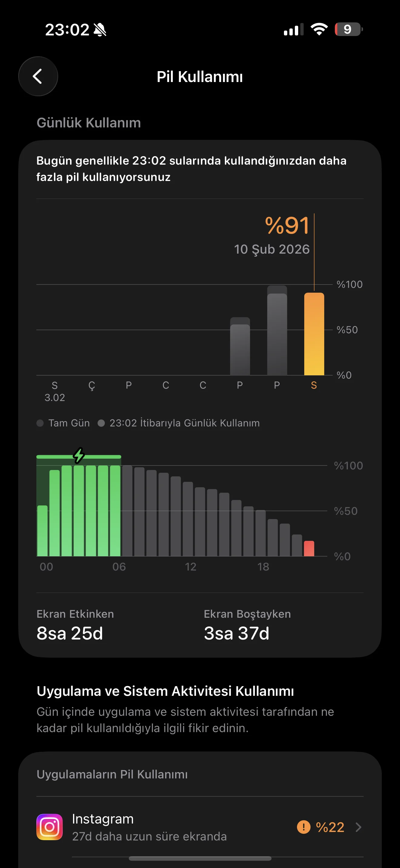Image resolution: width=400 pixels, height=868 pixels.
Task: Open Instagram app icon
Action: (50, 827)
